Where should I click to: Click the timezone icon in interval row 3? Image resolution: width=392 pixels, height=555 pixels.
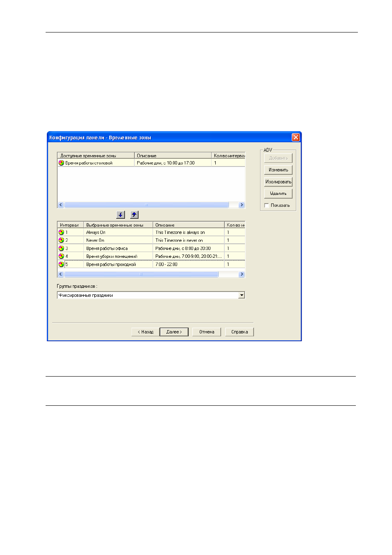pos(61,248)
